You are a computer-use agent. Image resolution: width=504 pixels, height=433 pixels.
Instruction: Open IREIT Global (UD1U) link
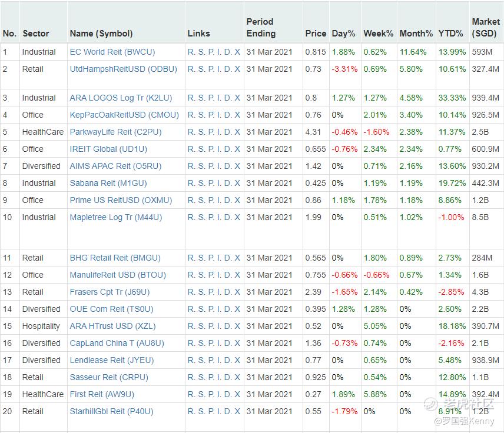click(x=108, y=149)
